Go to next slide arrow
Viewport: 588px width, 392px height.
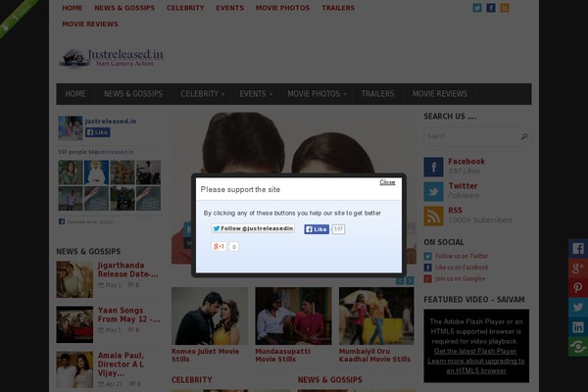point(410,280)
